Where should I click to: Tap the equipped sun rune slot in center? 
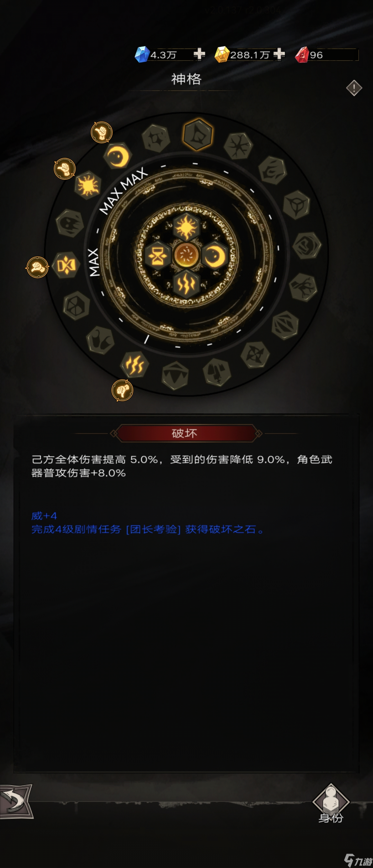click(186, 227)
